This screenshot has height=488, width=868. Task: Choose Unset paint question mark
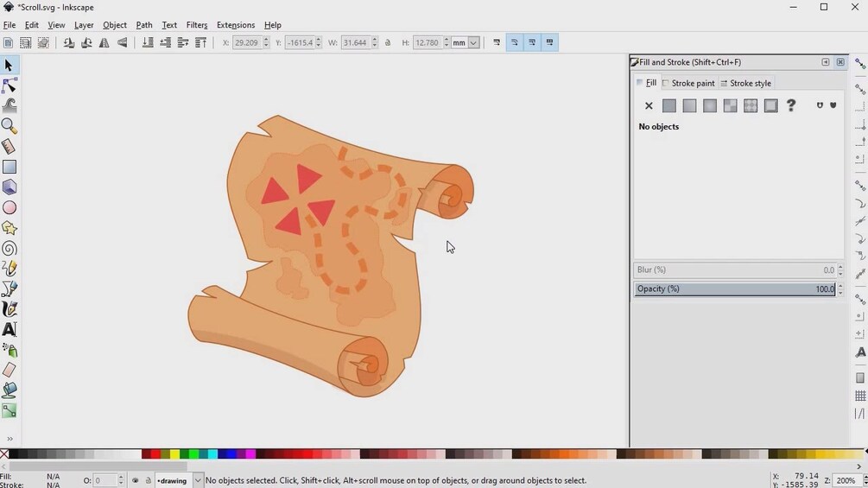791,105
